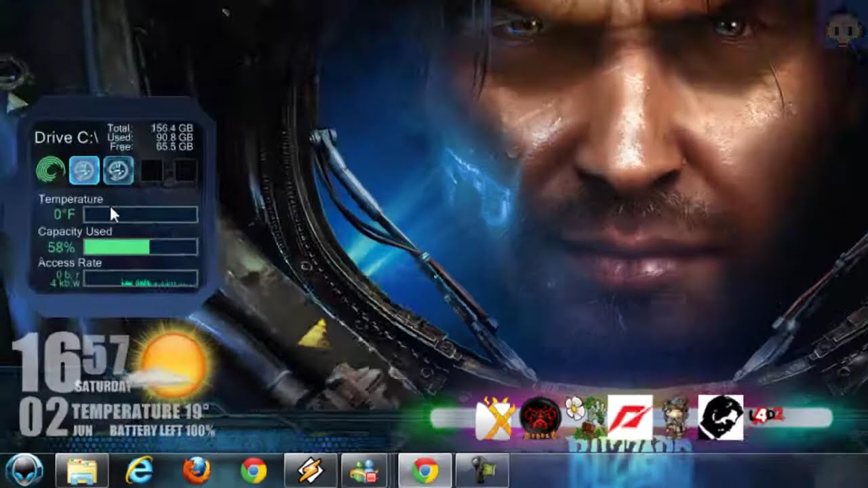Open the alien-head Start button
868x488 pixels.
pyautogui.click(x=24, y=470)
